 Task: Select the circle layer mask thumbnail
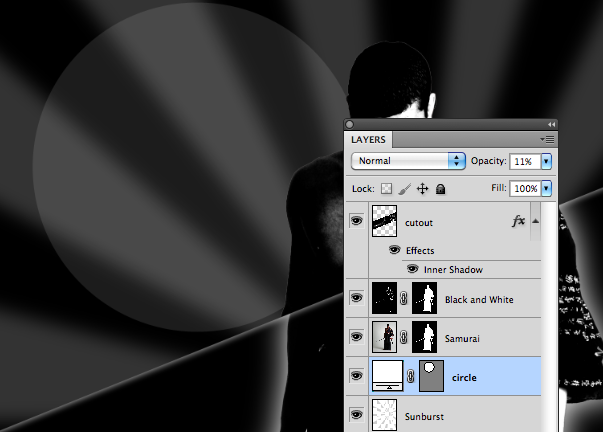431,376
